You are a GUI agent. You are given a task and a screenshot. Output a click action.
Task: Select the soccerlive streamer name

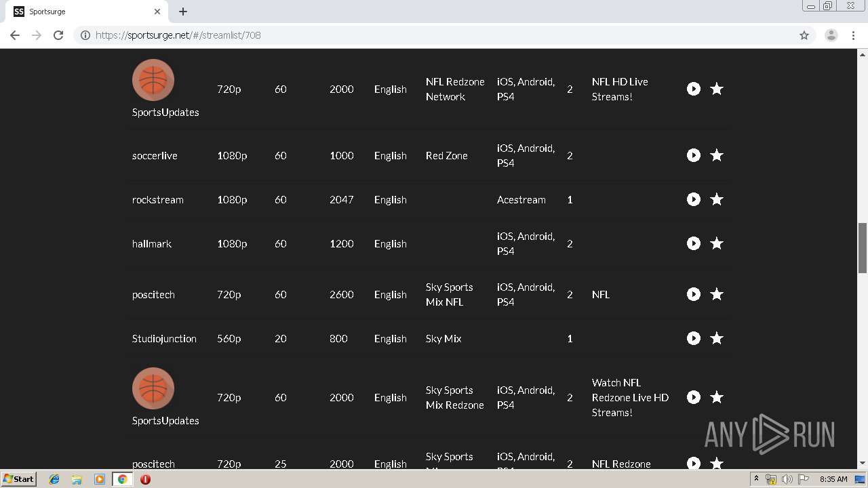pos(155,155)
